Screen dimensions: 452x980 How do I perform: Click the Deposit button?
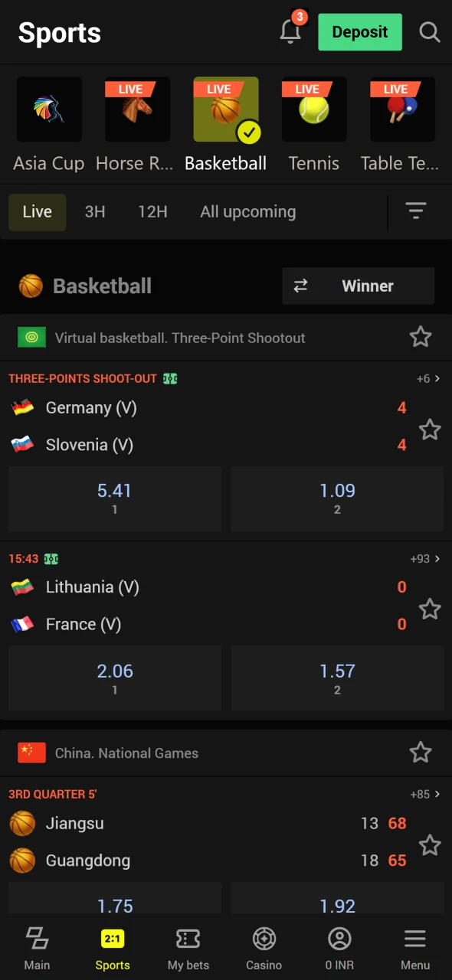pyautogui.click(x=360, y=32)
